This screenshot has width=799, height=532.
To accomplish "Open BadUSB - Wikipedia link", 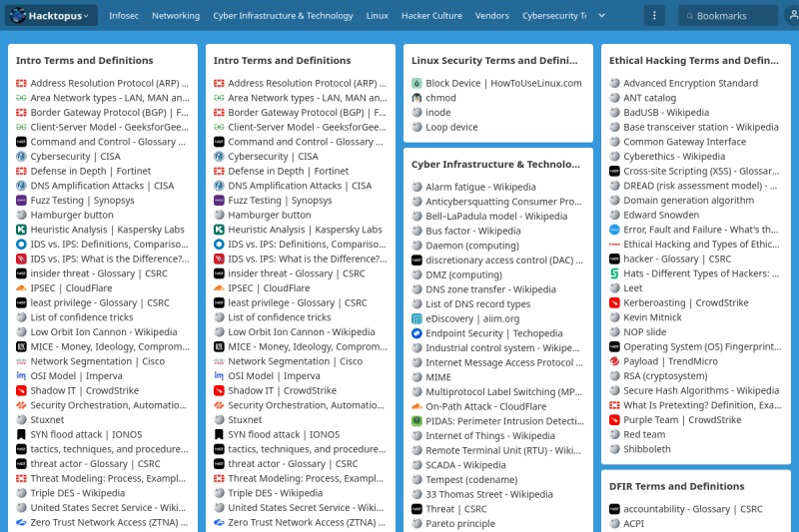I will click(666, 113).
